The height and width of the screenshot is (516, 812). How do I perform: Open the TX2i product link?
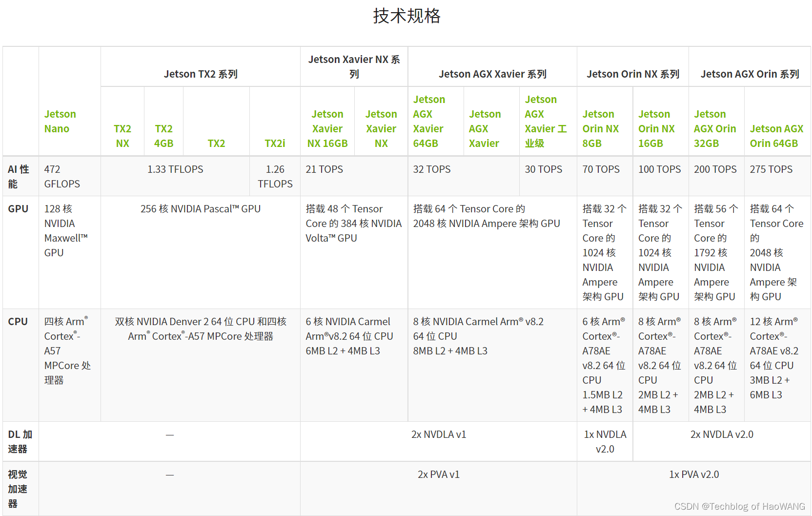pos(275,144)
